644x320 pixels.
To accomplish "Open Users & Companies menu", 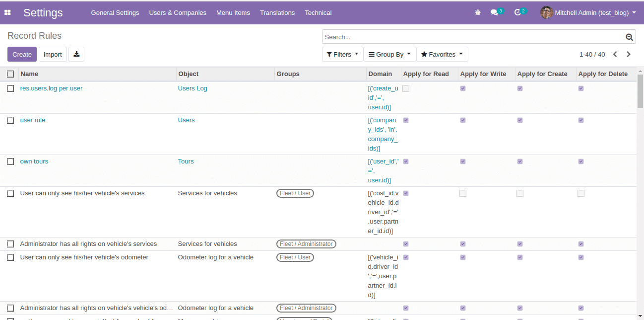I will (178, 12).
